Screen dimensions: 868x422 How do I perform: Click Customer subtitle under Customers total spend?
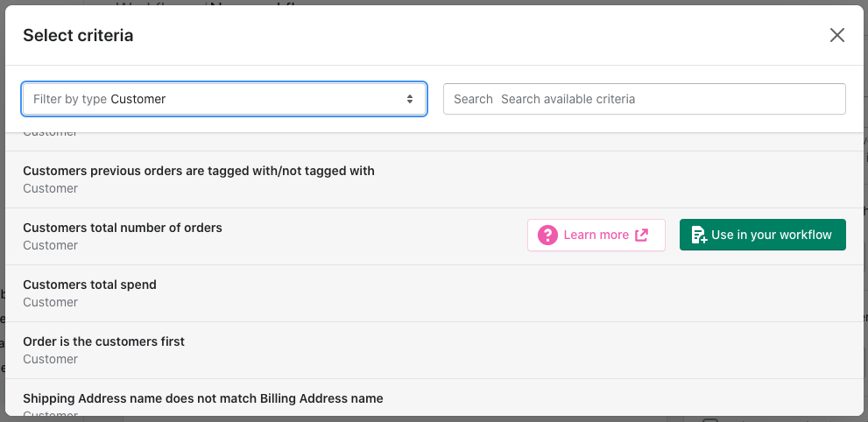51,303
